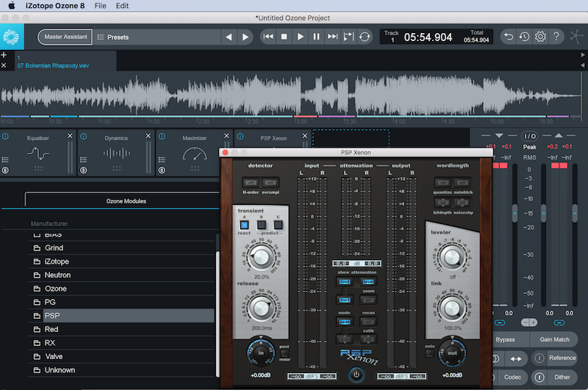The height and width of the screenshot is (390, 588).
Task: Toggle the ovrsmpl detector switch in PSP Xenon
Action: point(270,183)
